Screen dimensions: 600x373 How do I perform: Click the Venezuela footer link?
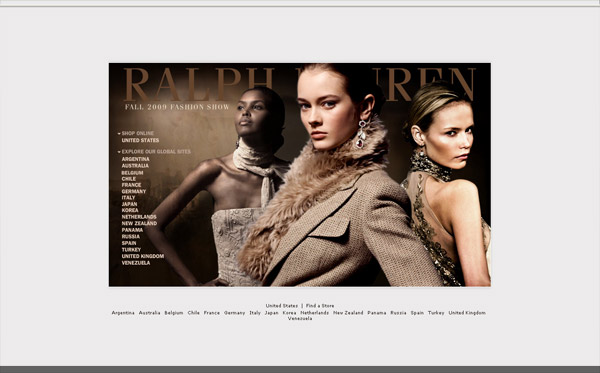click(300, 319)
